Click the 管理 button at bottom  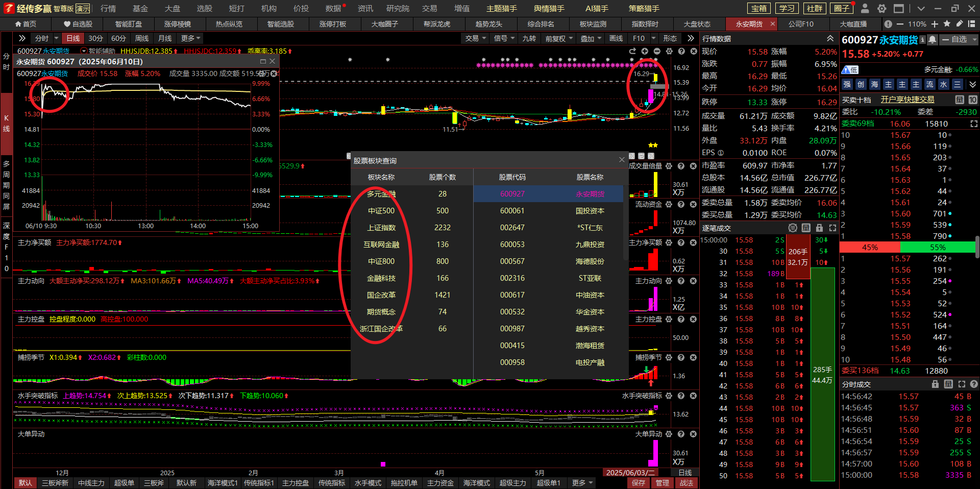pyautogui.click(x=662, y=483)
